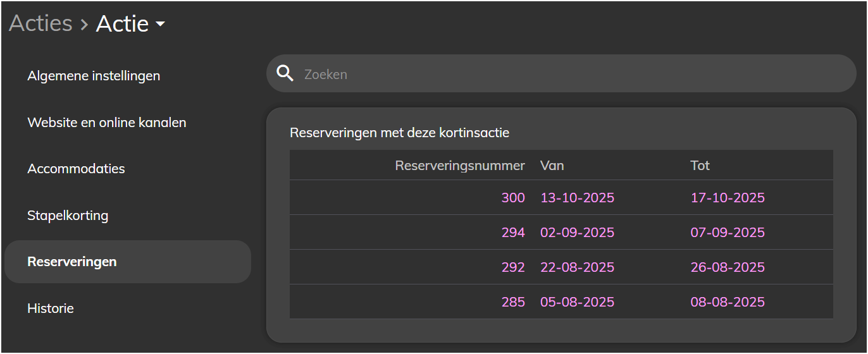Screen dimensions: 868x354
Task: Select the Accommodaties menu item
Action: click(76, 169)
